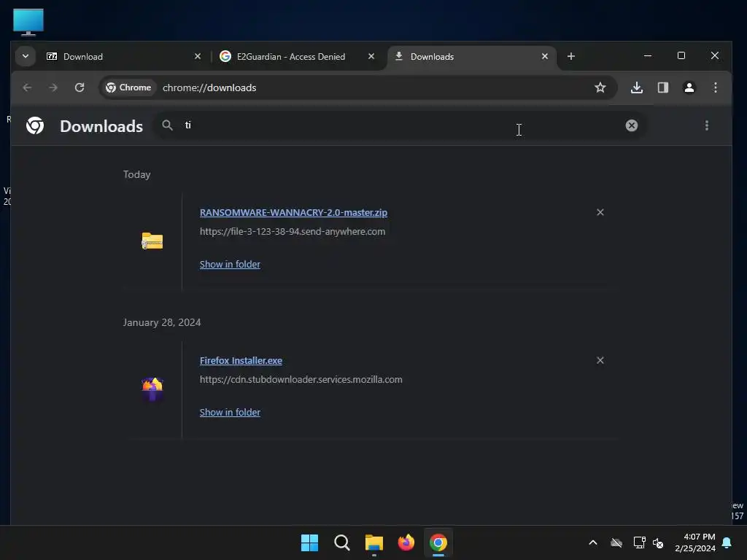
Task: Show Firefox Installer.exe in folder
Action: [x=230, y=413]
